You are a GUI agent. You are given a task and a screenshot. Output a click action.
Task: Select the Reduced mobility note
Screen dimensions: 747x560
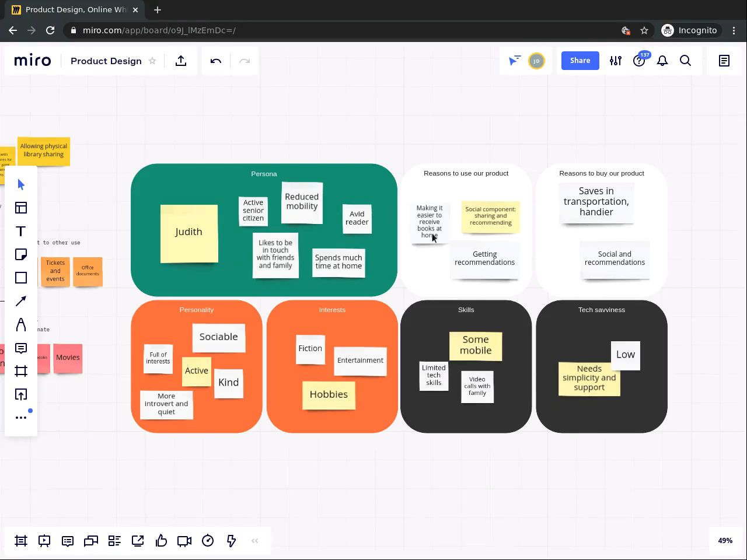coord(302,202)
